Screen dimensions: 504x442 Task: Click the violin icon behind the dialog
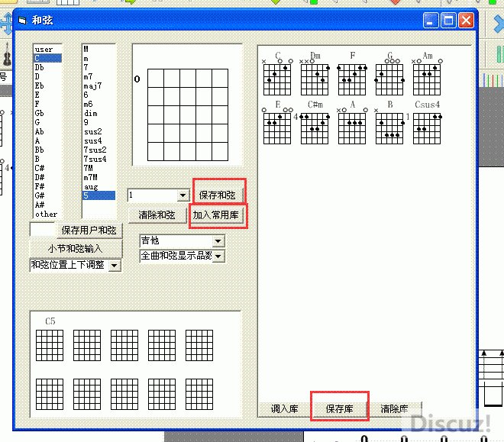click(7, 55)
